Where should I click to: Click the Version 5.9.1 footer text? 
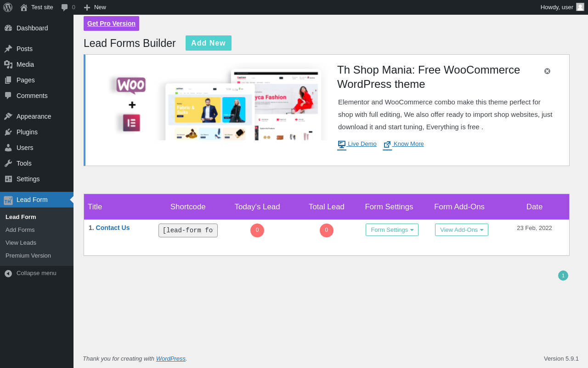point(561,359)
